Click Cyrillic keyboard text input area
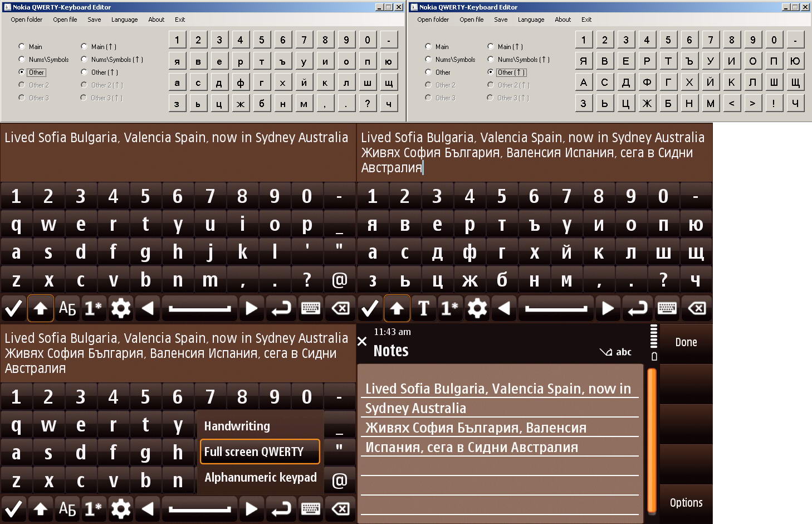The image size is (812, 524). point(535,153)
